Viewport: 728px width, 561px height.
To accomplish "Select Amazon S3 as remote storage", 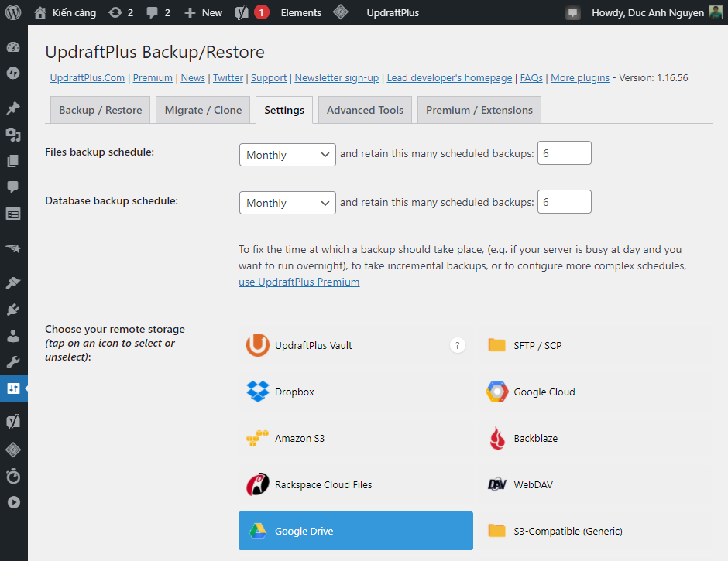I will point(355,438).
